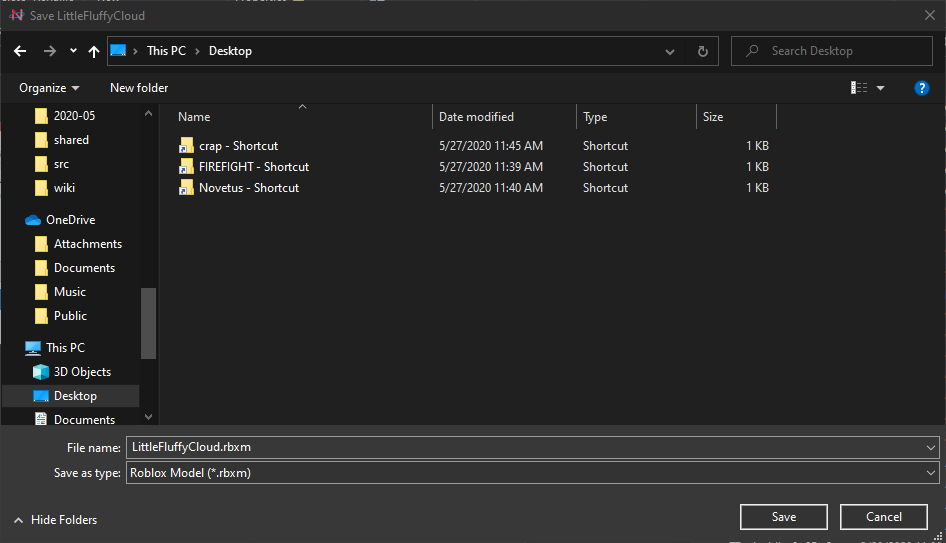The width and height of the screenshot is (946, 543).
Task: Select the 3D Objects folder icon
Action: 41,372
